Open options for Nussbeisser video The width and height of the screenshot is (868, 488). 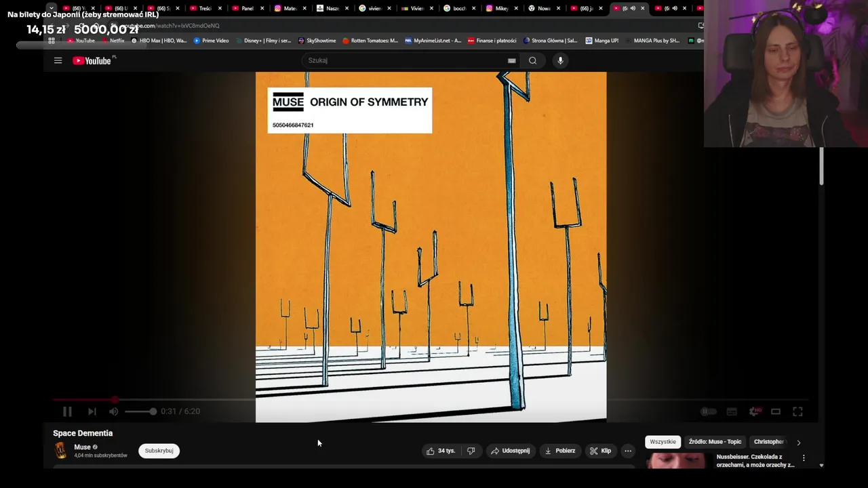click(x=804, y=458)
